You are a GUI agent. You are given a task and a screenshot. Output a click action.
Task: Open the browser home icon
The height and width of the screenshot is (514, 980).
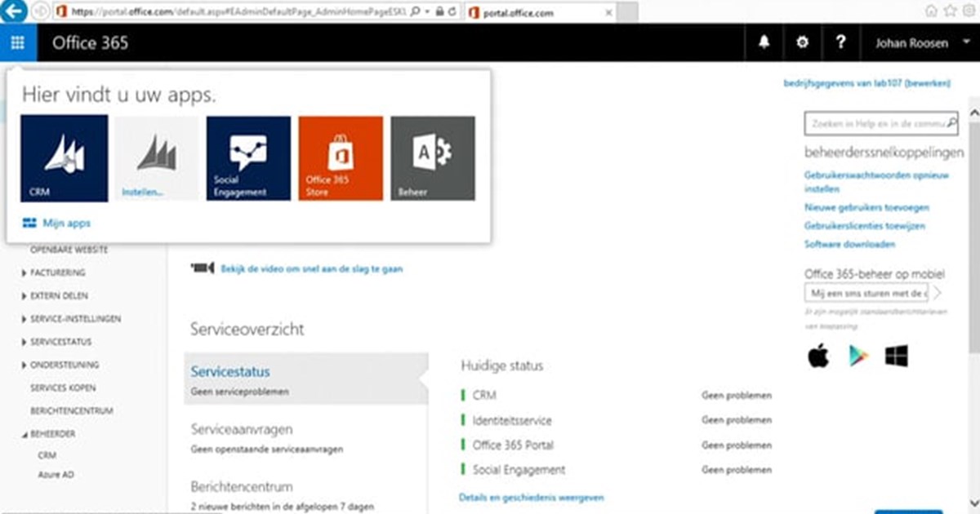932,11
